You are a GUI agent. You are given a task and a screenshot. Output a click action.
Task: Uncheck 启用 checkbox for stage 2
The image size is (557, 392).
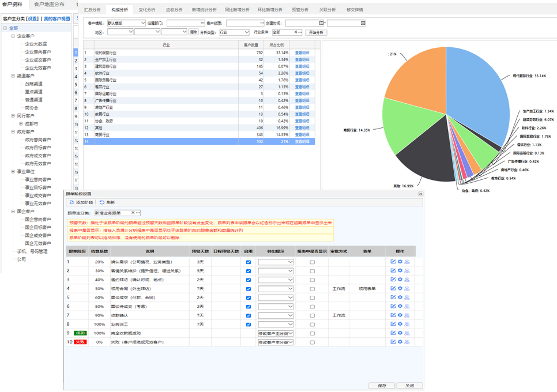[249, 271]
